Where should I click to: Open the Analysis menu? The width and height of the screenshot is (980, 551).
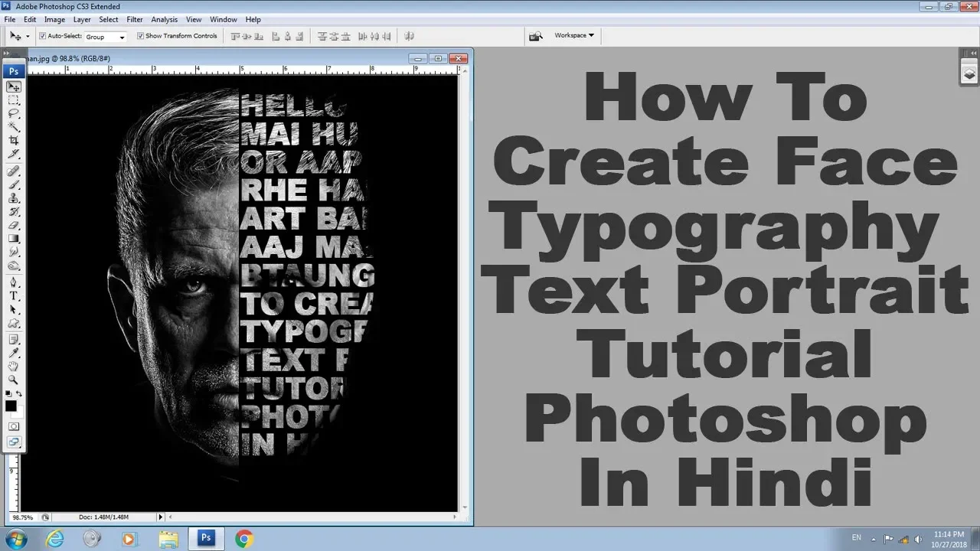pyautogui.click(x=165, y=19)
